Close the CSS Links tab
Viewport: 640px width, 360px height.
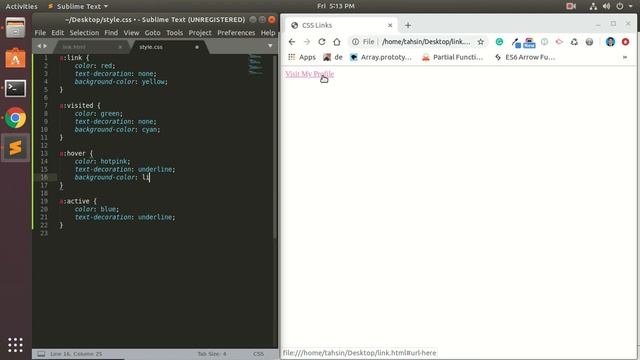point(390,25)
